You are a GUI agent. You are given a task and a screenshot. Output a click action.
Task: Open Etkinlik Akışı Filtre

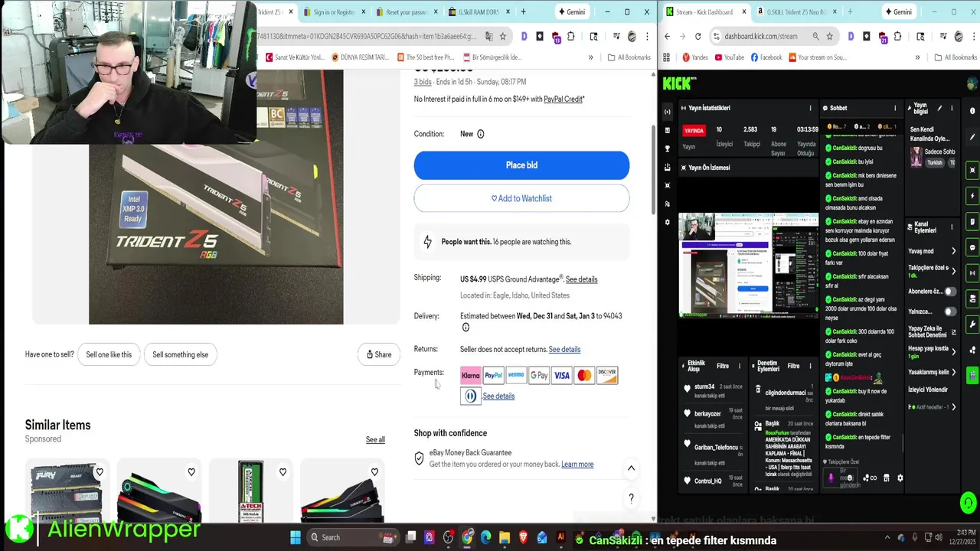(x=722, y=366)
